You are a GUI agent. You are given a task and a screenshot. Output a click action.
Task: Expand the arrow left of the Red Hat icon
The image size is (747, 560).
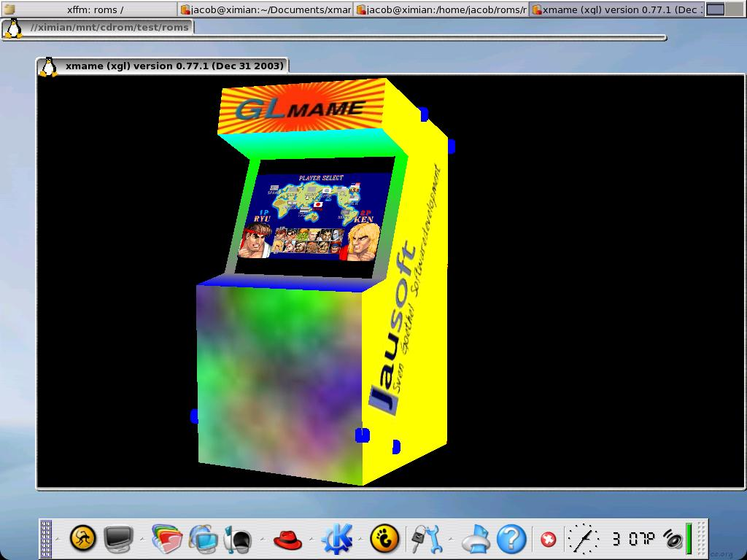pos(263,539)
